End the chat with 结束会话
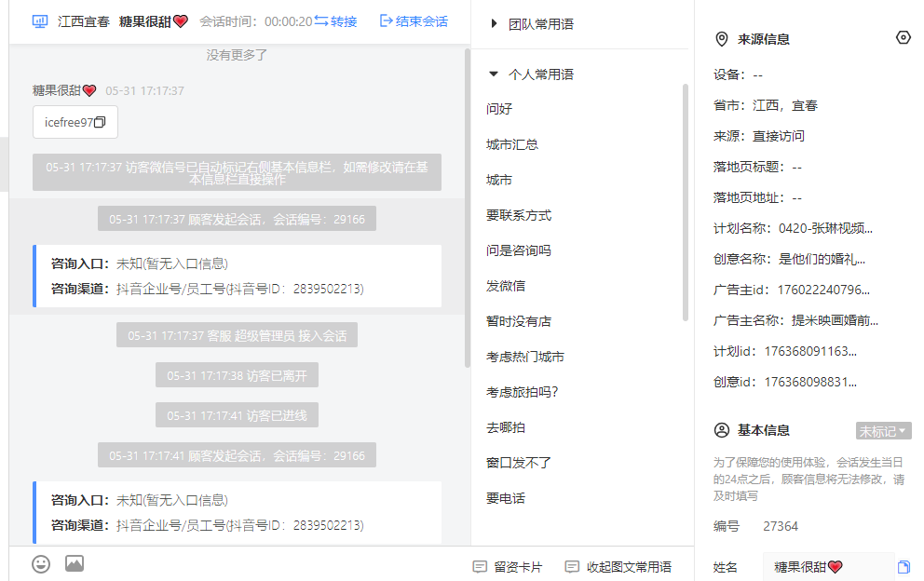 click(x=414, y=21)
